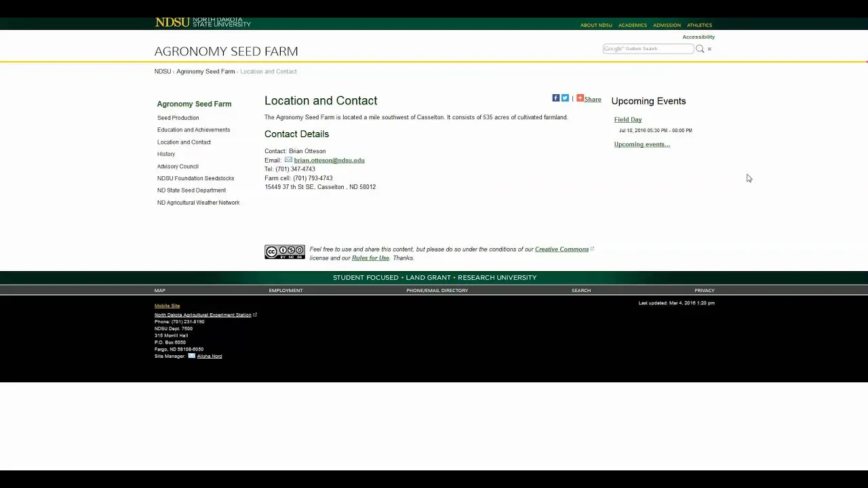Open Privacy in footer bar

coord(705,291)
